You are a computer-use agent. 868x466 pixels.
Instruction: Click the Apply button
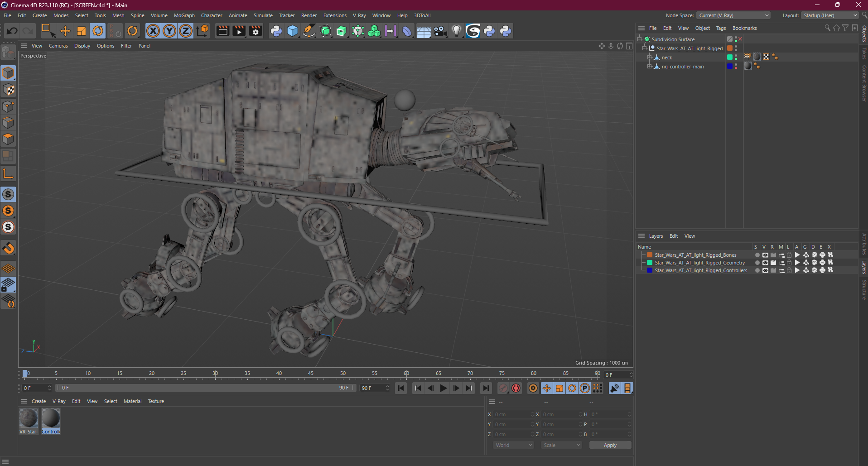coord(610,445)
